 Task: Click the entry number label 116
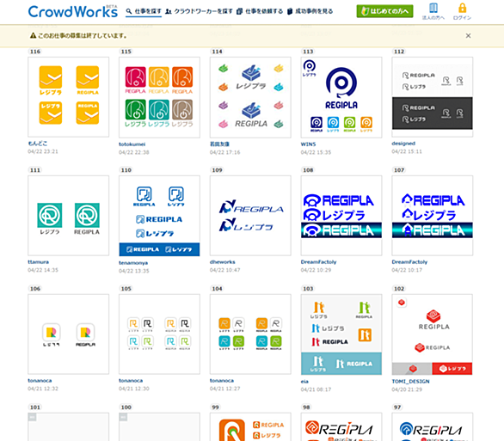pos(35,52)
